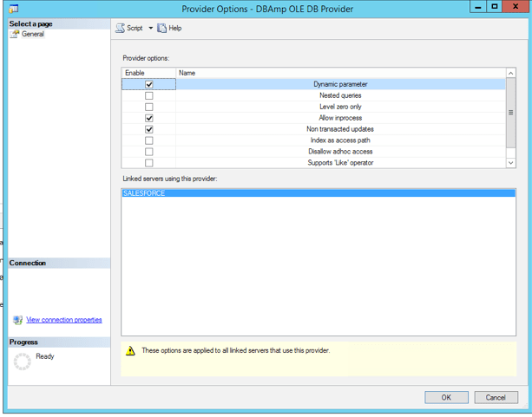Toggle the Level zero only checkbox
This screenshot has height=417, width=532.
pyautogui.click(x=149, y=107)
